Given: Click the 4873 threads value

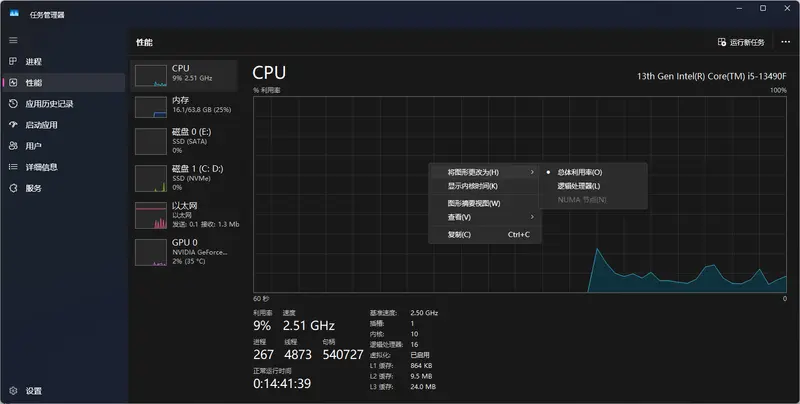Looking at the screenshot, I should click(298, 354).
